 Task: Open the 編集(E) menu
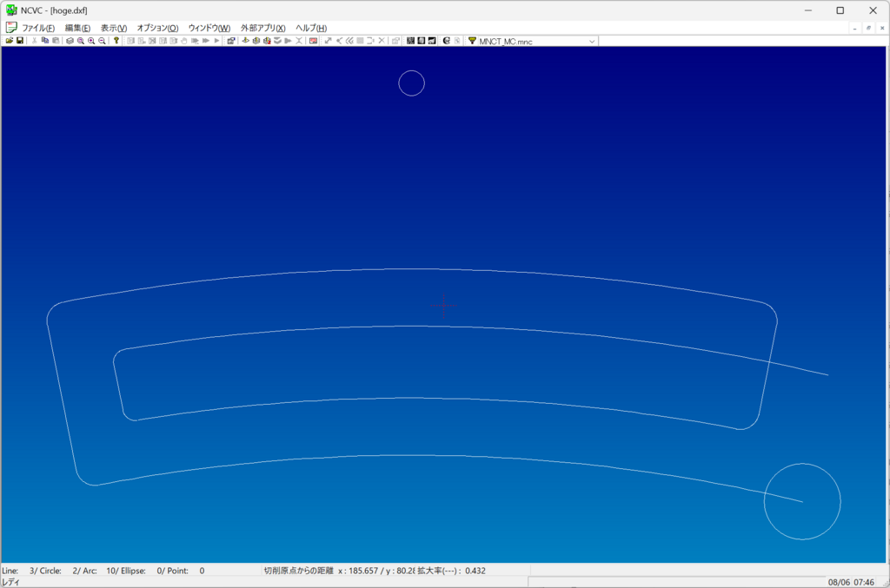pyautogui.click(x=77, y=28)
